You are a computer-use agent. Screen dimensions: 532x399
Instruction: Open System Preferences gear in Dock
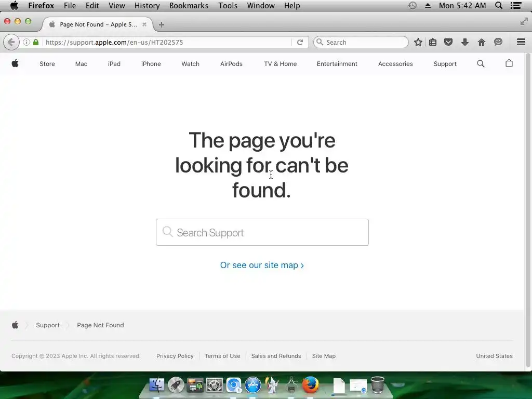[x=215, y=385]
